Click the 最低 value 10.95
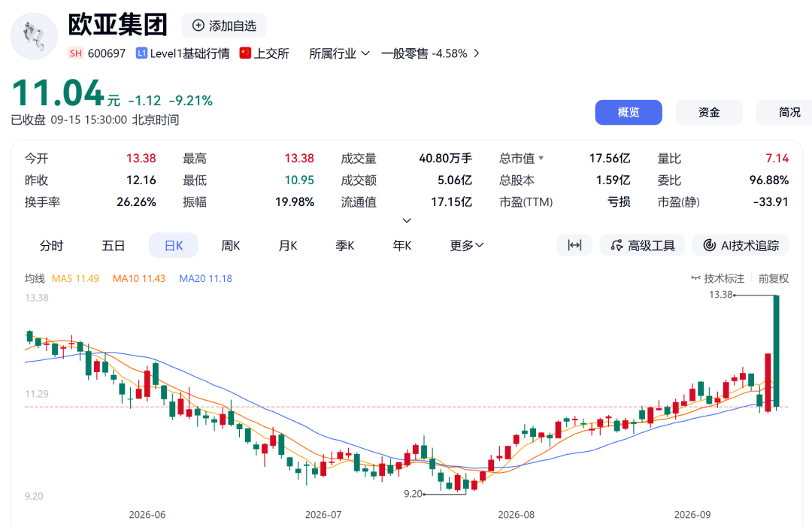This screenshot has height=527, width=812. tap(299, 180)
